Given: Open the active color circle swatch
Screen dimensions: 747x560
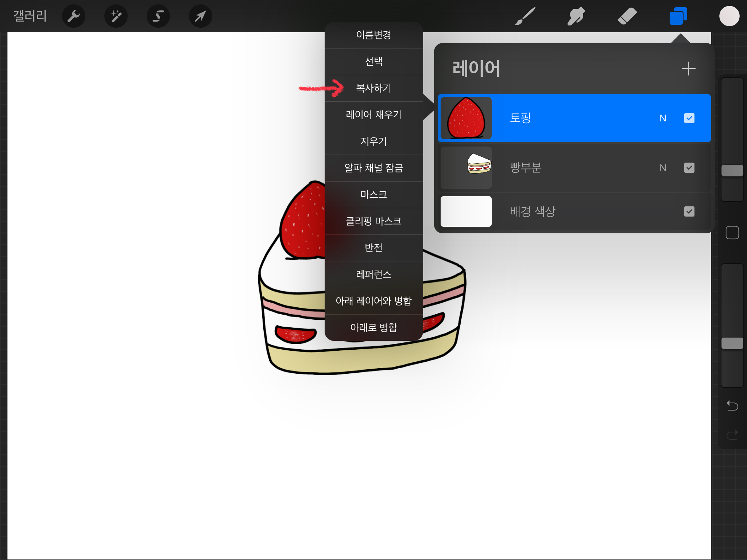Looking at the screenshot, I should coord(729,16).
